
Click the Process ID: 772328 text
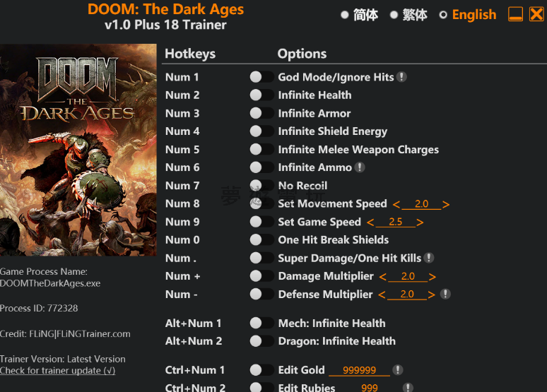(x=39, y=308)
